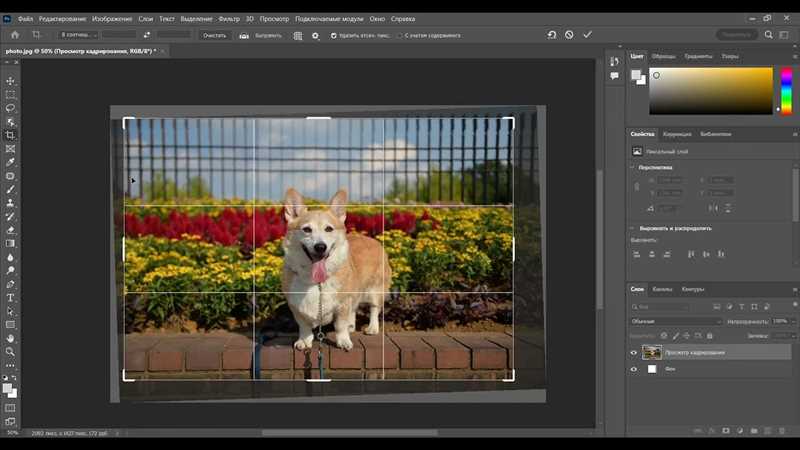Open the layer opacity dropdown arrow
800x450 pixels.
coord(793,321)
